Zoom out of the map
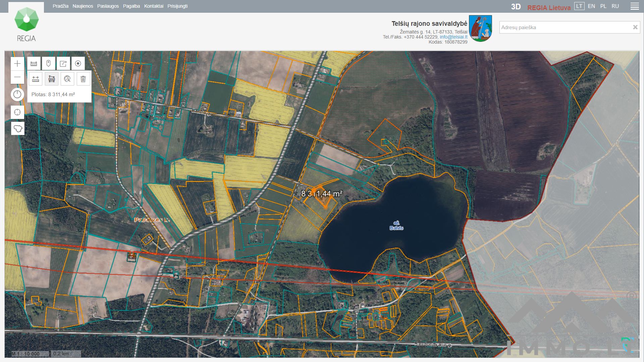Screen dimensions: 644x362 click(17, 77)
